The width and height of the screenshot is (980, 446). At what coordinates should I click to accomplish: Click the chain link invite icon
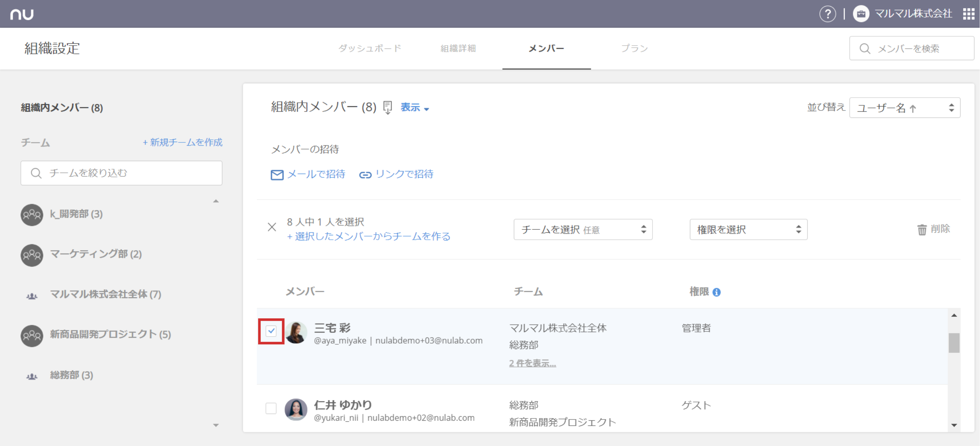coord(365,175)
